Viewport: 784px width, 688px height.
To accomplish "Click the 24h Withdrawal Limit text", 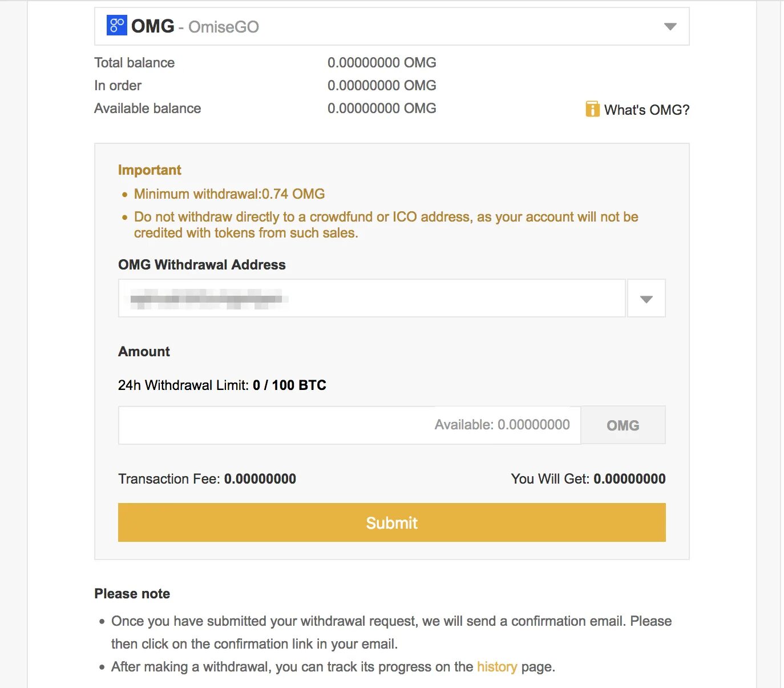I will click(x=222, y=385).
